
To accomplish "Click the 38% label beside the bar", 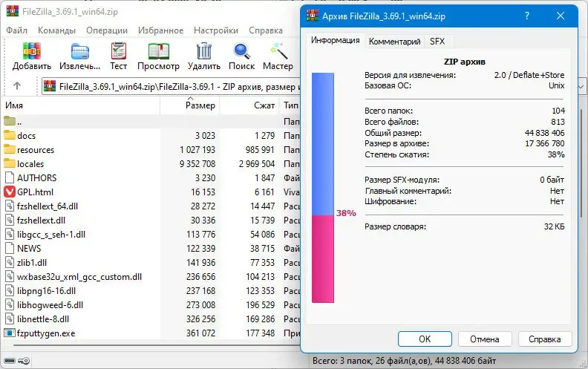I will (x=346, y=213).
